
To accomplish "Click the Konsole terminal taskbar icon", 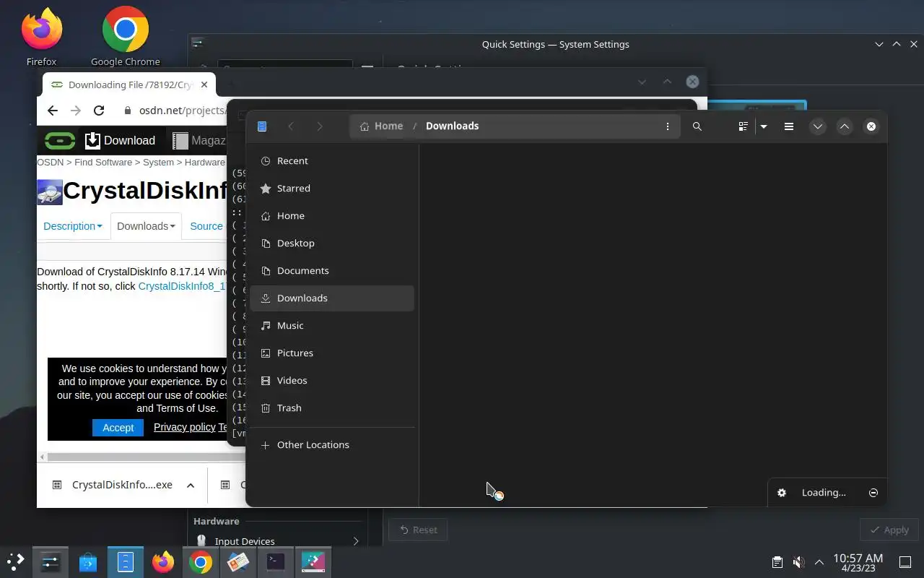I will tap(276, 561).
